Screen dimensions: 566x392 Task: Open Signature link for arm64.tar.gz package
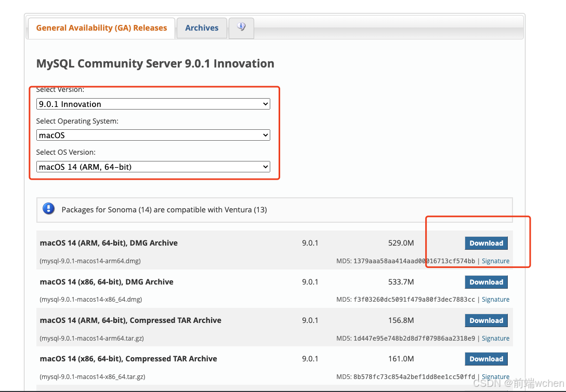(x=496, y=339)
